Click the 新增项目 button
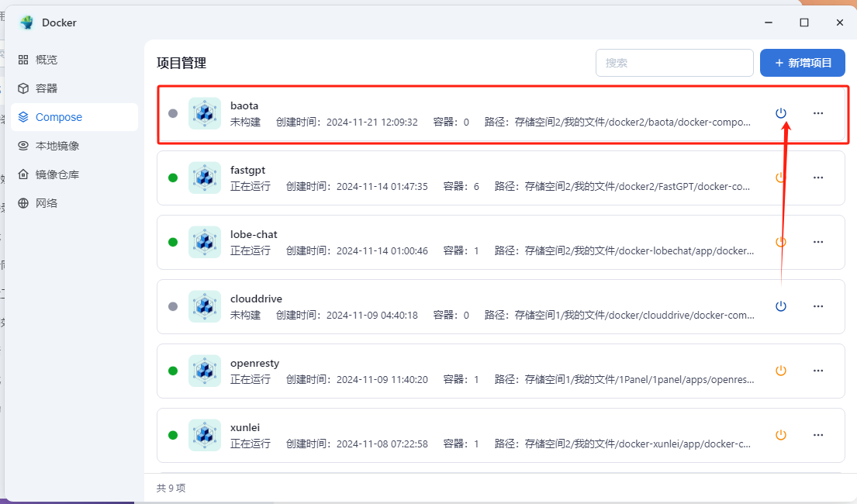 tap(803, 63)
